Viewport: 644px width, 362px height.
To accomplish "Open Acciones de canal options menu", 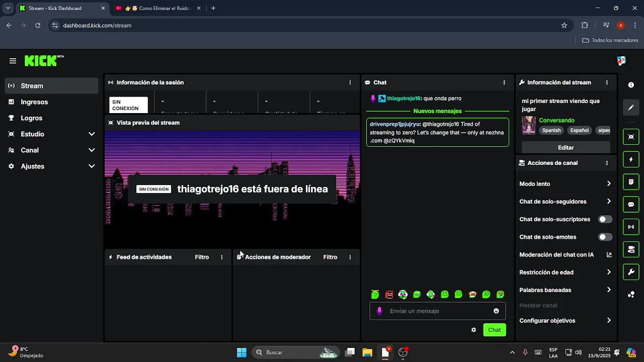I will 607,163.
